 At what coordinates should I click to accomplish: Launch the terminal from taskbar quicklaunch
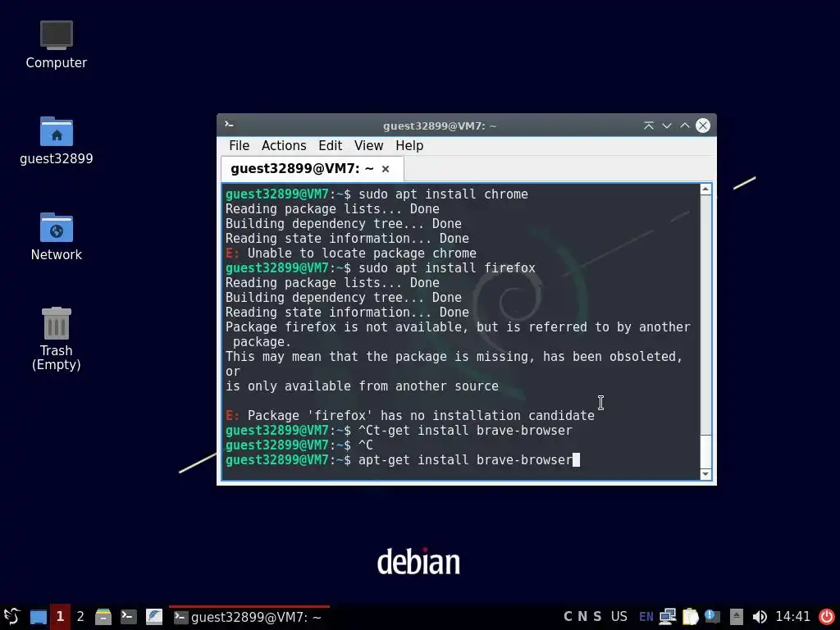pyautogui.click(x=129, y=617)
